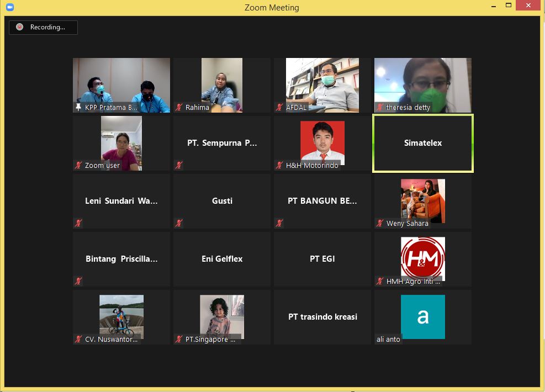
Task: Click the Recording... indicator label
Action: click(47, 27)
